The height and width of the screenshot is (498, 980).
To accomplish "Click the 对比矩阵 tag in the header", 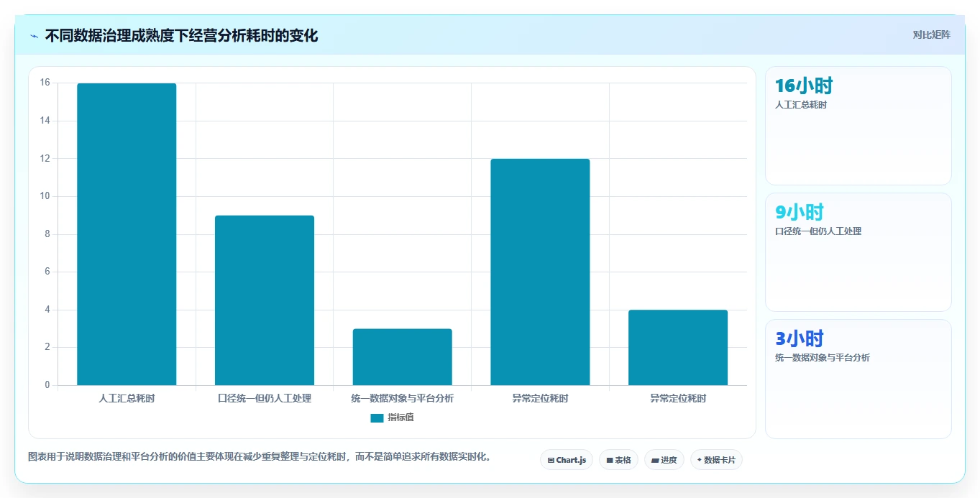I will click(931, 34).
